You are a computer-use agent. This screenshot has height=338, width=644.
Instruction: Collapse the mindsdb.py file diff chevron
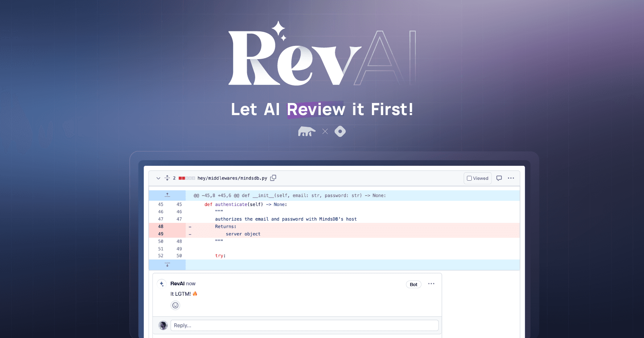pyautogui.click(x=158, y=178)
